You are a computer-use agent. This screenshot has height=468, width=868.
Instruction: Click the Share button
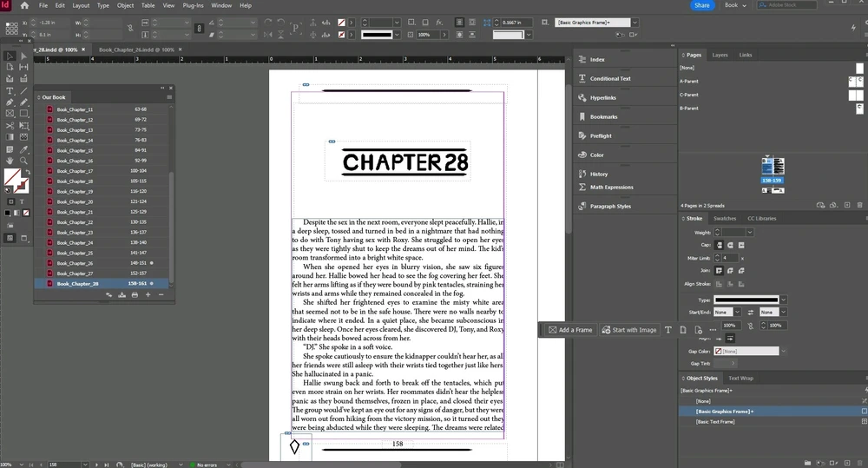click(702, 5)
